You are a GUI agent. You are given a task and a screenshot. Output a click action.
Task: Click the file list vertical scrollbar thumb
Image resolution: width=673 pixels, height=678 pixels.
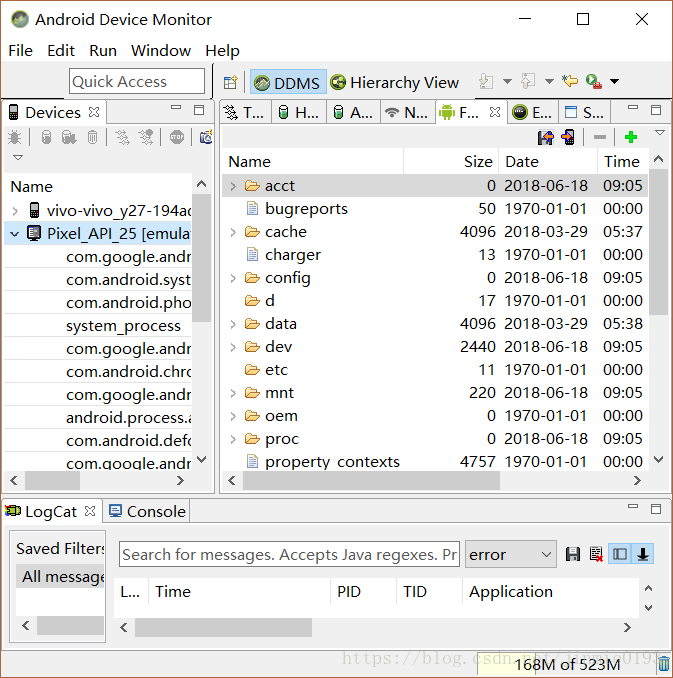659,242
